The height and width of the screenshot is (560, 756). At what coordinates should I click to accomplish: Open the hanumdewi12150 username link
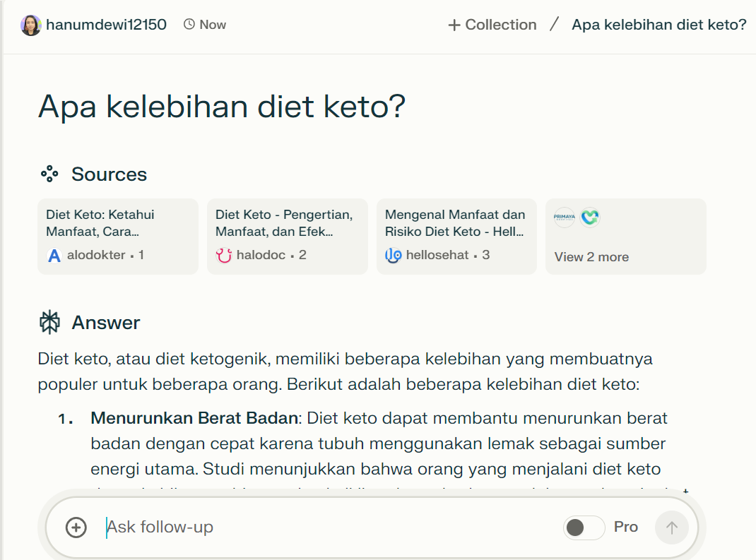(x=106, y=25)
